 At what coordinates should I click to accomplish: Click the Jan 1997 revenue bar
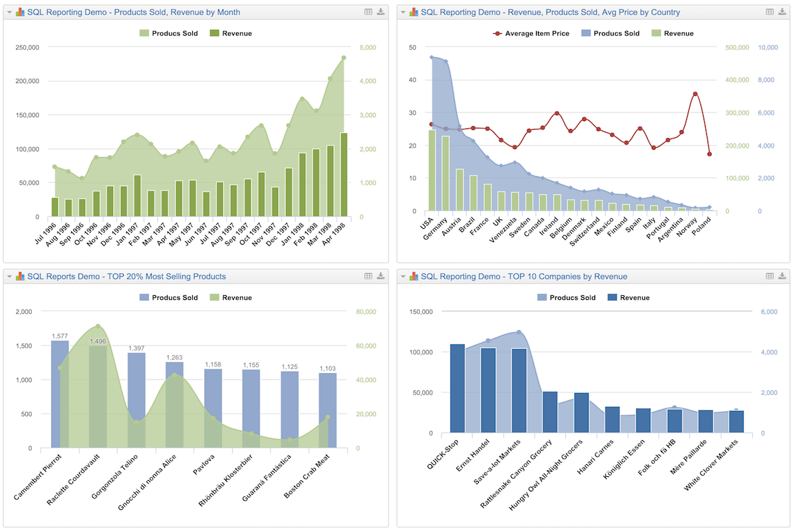pos(137,196)
